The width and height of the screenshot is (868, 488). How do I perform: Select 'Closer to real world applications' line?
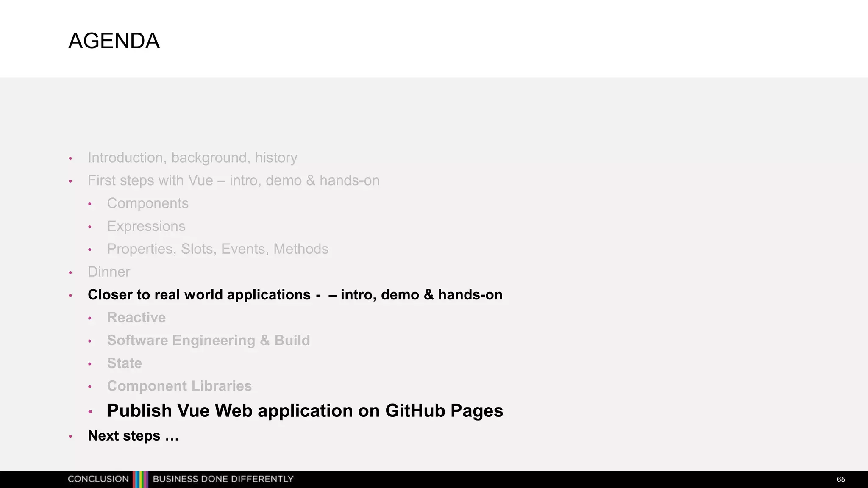coord(295,295)
